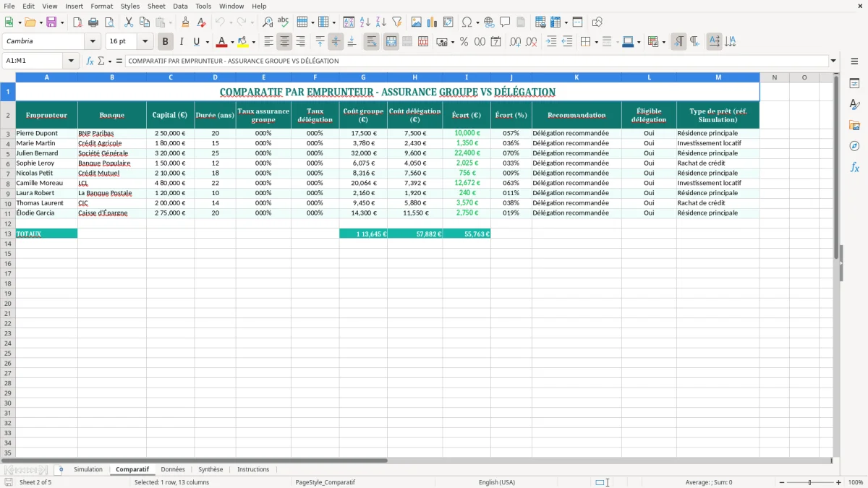Click the Cut scissors icon
Viewport: 868px width, 488px height.
pos(129,22)
